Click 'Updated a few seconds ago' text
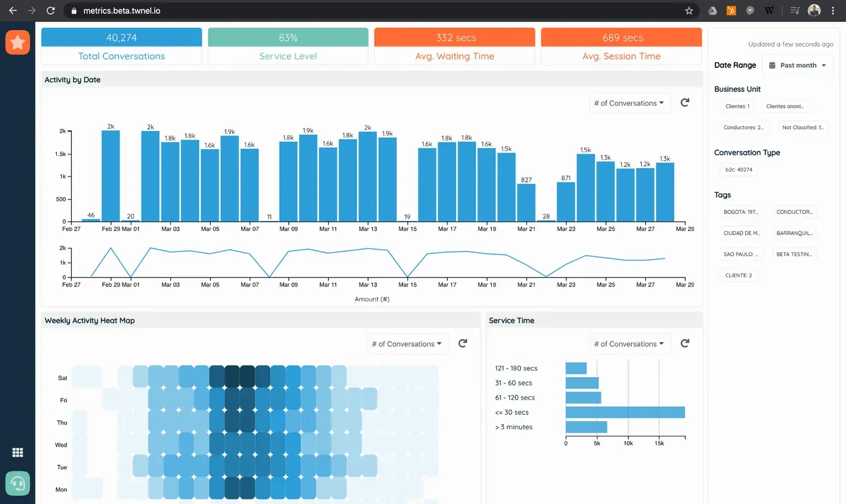Image resolution: width=846 pixels, height=504 pixels. pyautogui.click(x=790, y=44)
